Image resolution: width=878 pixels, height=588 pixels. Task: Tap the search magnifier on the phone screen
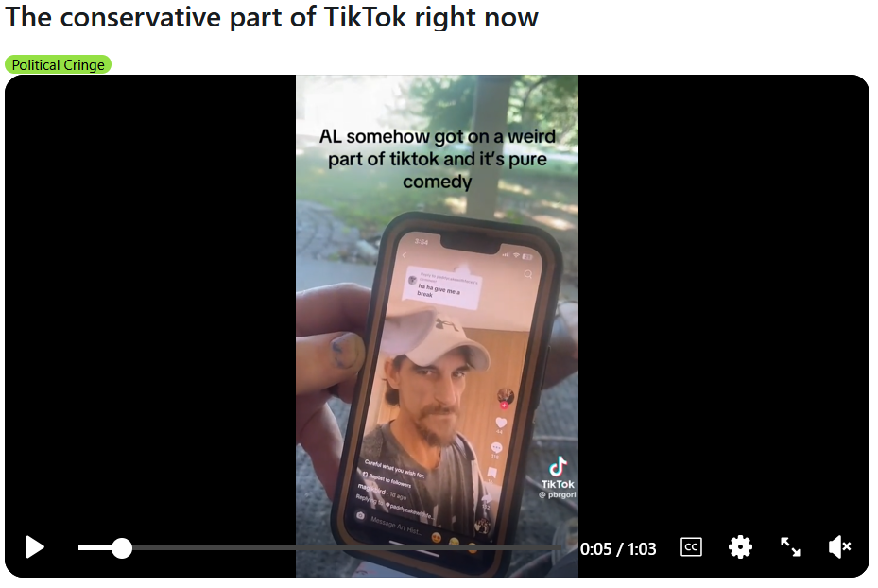[528, 274]
